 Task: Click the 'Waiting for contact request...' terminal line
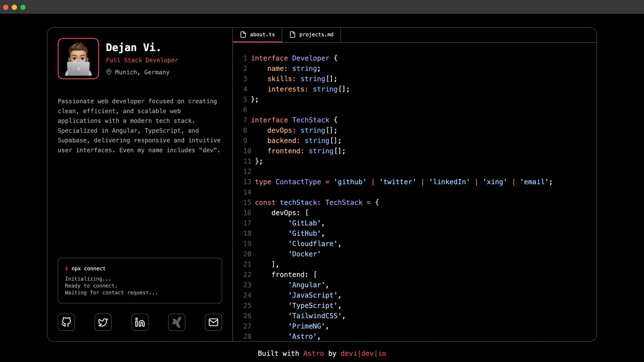pos(111,292)
